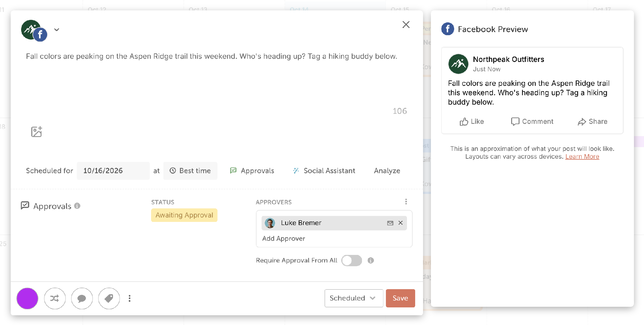Expand the profile selector chevron
The height and width of the screenshot is (325, 644).
pyautogui.click(x=57, y=30)
